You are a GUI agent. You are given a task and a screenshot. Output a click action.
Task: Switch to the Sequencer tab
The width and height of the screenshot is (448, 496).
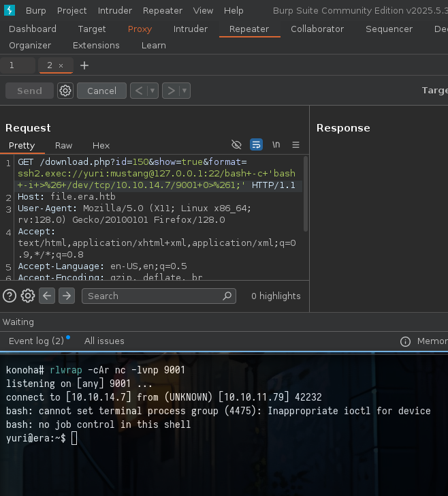coord(389,29)
